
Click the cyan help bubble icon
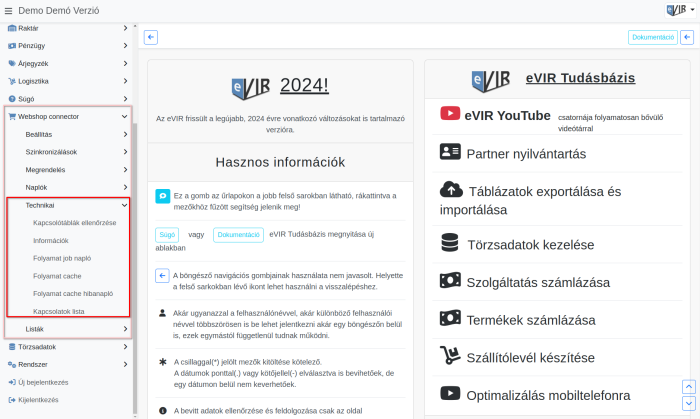[162, 196]
